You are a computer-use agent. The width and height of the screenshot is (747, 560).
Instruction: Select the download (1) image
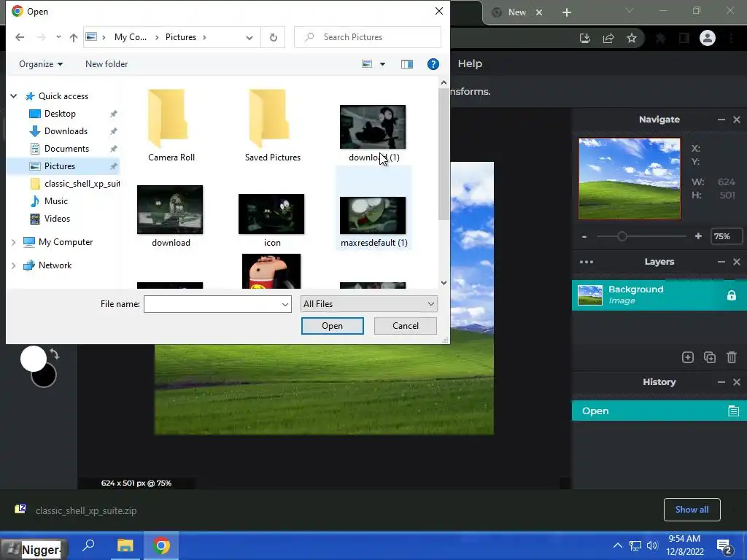373,133
